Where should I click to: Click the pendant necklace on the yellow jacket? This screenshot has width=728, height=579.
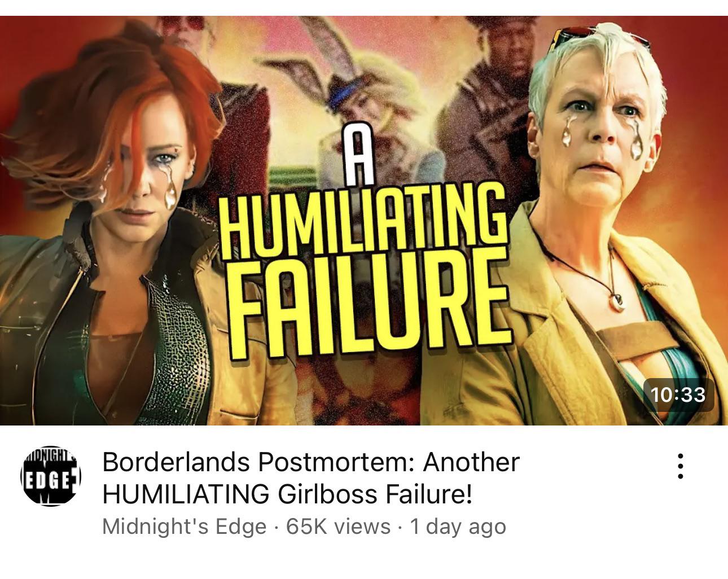[x=617, y=300]
